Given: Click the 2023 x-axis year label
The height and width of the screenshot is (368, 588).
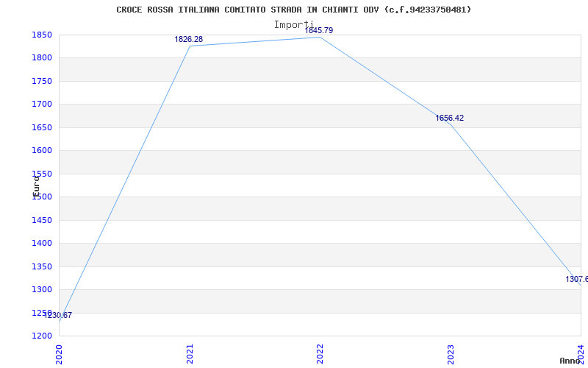Looking at the screenshot, I should pos(451,354).
